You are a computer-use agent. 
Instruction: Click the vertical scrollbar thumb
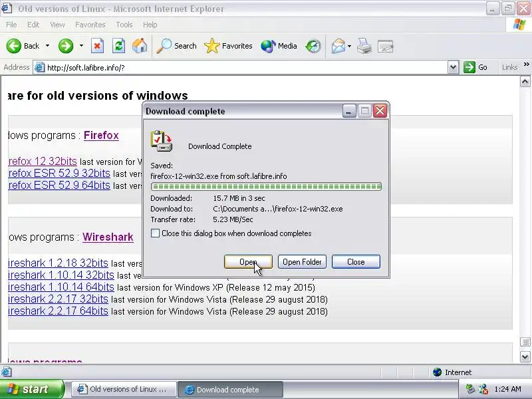coord(525,342)
